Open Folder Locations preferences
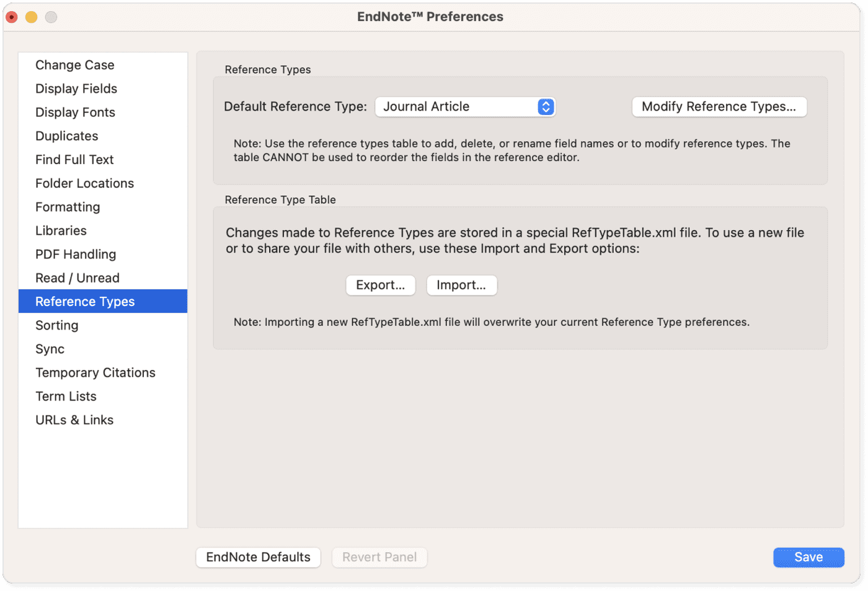 click(x=84, y=183)
